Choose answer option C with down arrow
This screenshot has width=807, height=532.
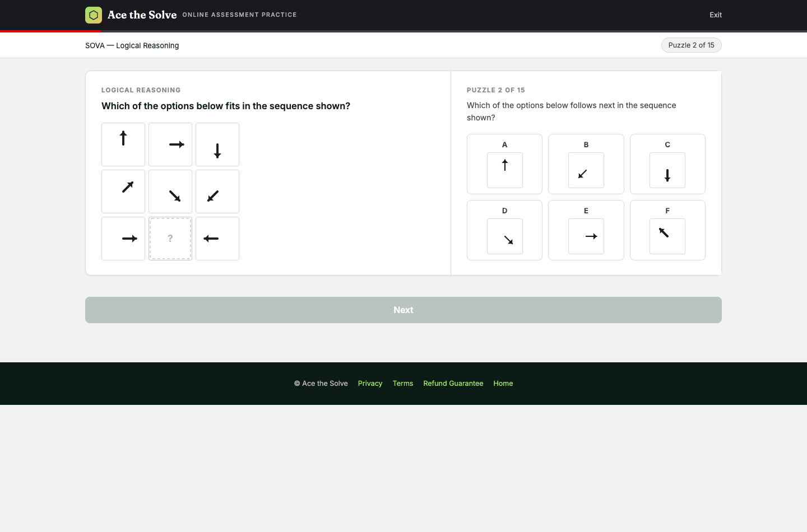click(667, 164)
